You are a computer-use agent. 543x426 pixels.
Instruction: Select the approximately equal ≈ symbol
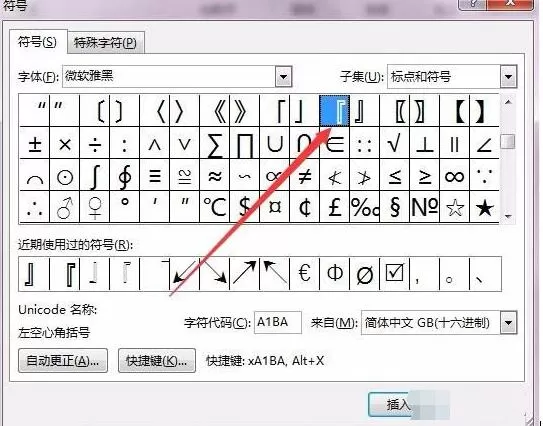pyautogui.click(x=215, y=175)
